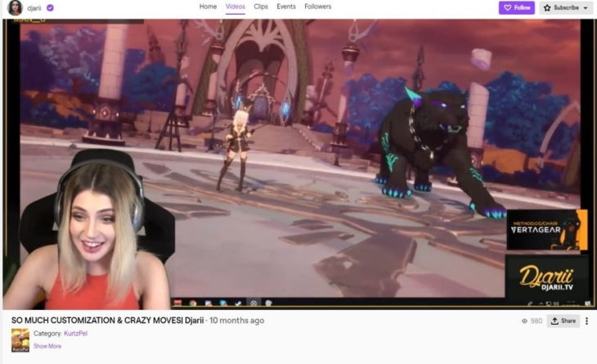Open the KurtzPel category link
The image size is (597, 364).
(75, 333)
